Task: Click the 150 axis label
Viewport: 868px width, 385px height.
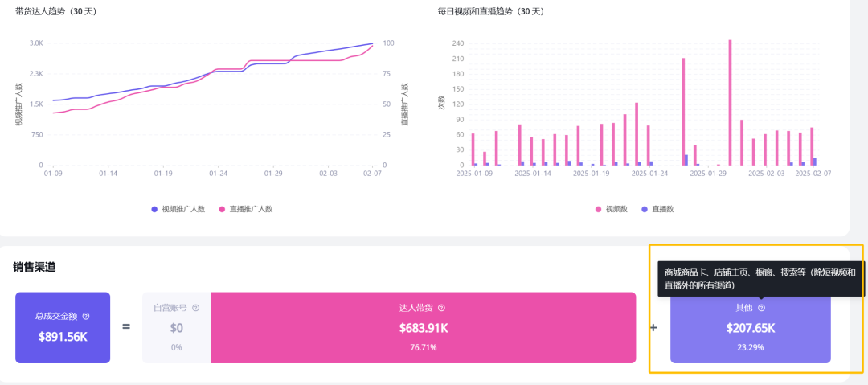Action: (458, 89)
